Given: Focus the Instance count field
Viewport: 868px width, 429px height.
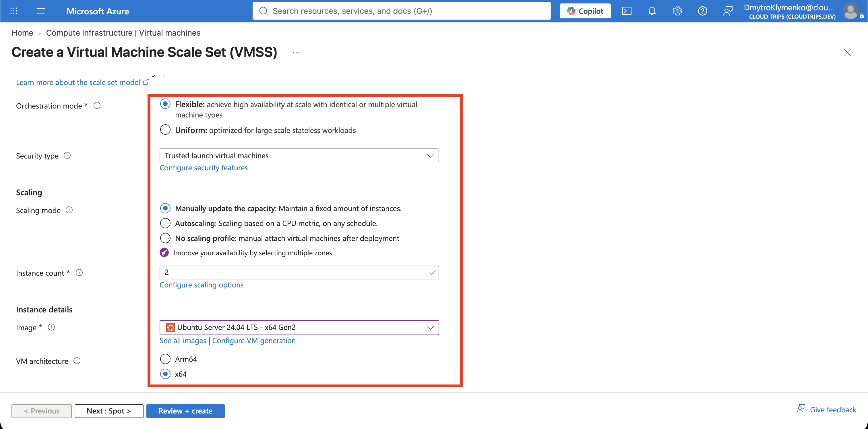Looking at the screenshot, I should pyautogui.click(x=299, y=272).
